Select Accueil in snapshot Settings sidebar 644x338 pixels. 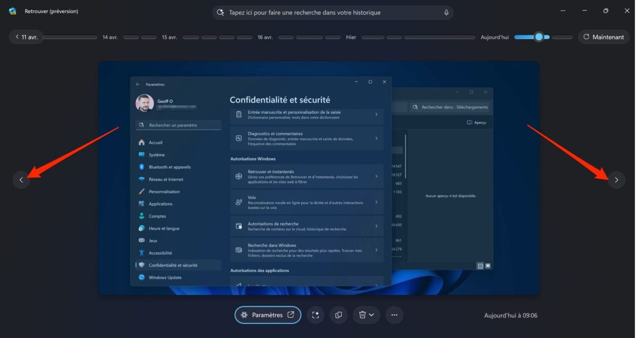(178, 142)
